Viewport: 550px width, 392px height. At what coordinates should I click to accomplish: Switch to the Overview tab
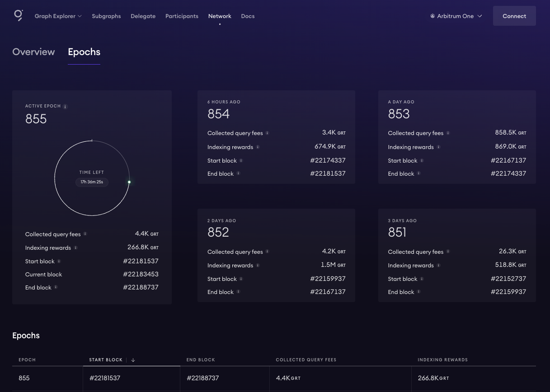click(x=33, y=52)
